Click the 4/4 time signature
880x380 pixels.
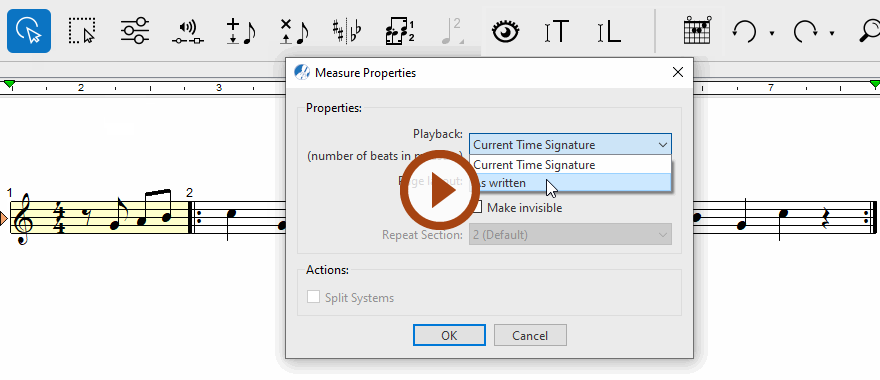(59, 219)
